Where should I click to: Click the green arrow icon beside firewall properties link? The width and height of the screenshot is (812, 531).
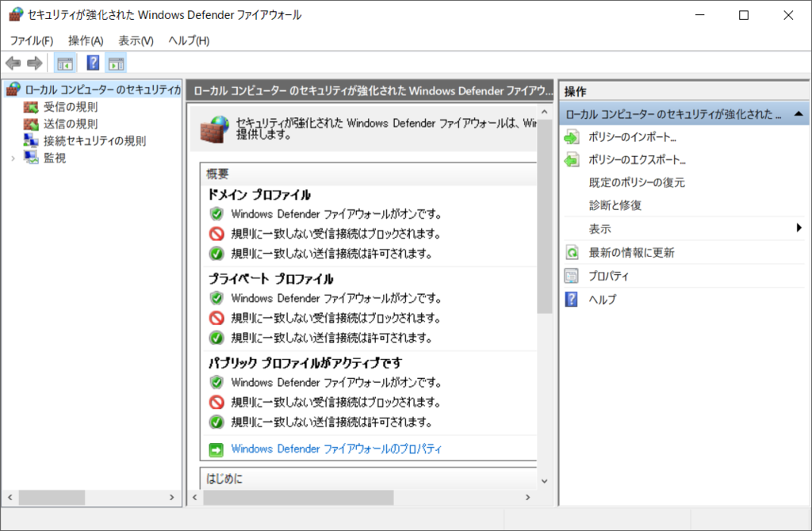pyautogui.click(x=216, y=449)
